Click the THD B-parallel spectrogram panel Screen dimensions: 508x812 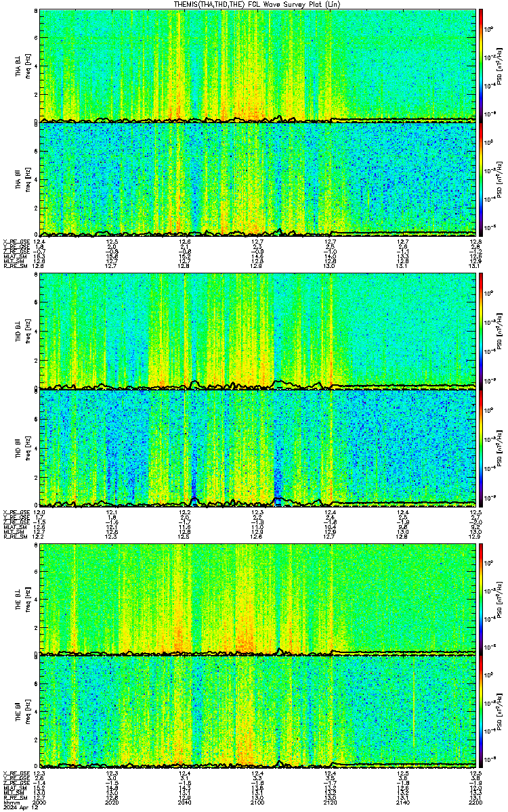(257, 447)
